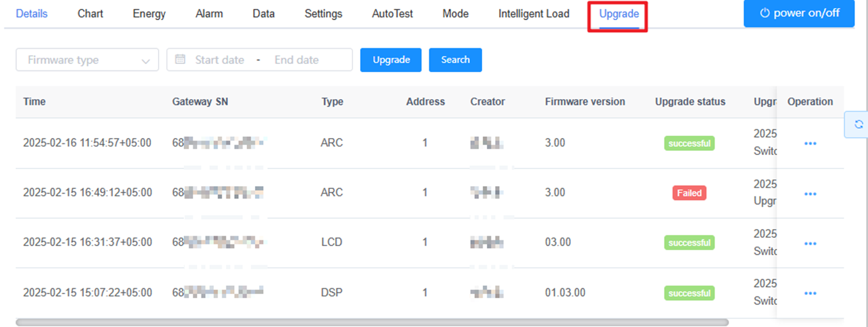This screenshot has width=868, height=327.
Task: Switch to the Chart tab
Action: pos(90,14)
